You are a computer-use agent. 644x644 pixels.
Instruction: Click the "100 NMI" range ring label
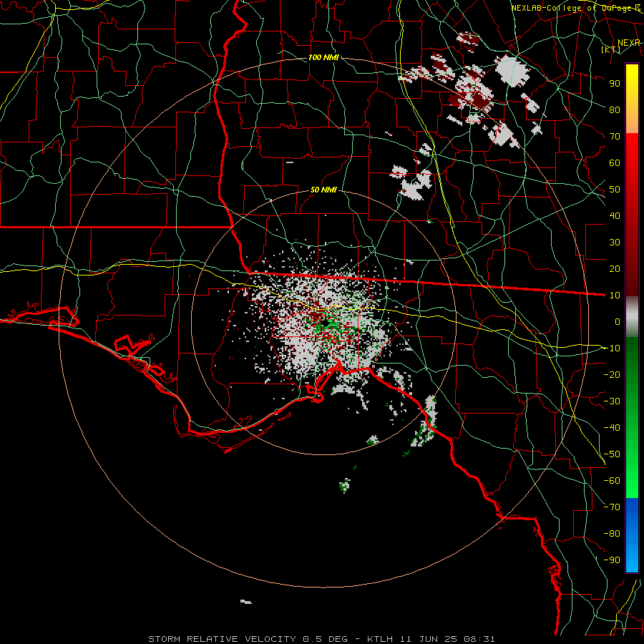coord(323,57)
